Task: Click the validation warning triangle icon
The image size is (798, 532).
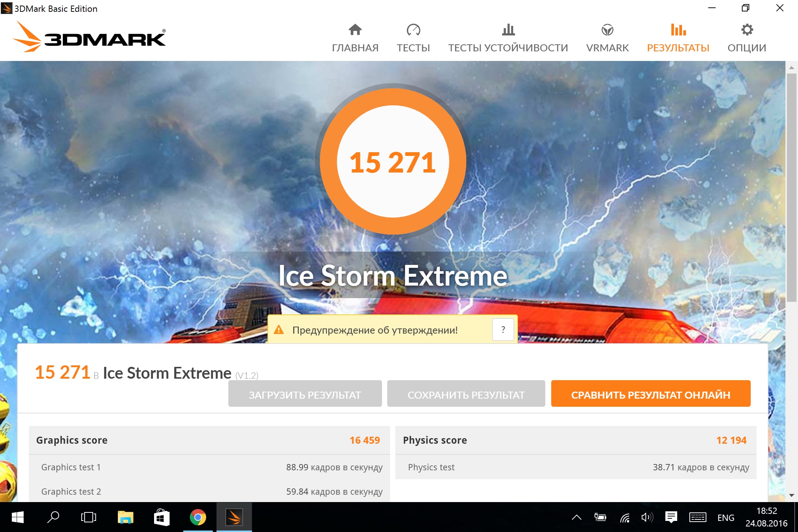Action: (x=279, y=330)
